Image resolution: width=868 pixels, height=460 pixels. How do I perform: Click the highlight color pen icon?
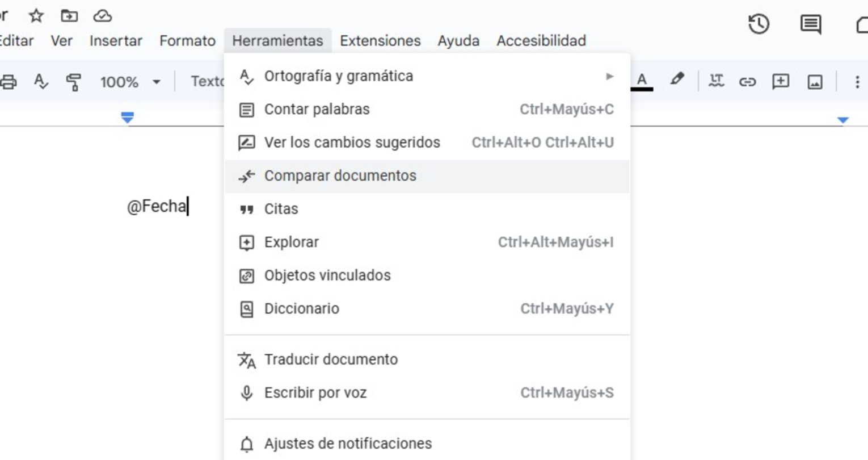(x=676, y=80)
